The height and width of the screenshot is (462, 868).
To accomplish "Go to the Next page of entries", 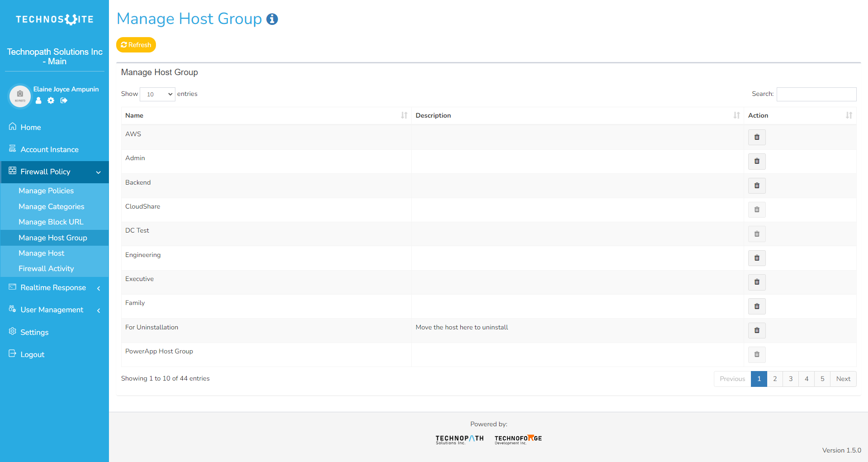I will point(843,379).
